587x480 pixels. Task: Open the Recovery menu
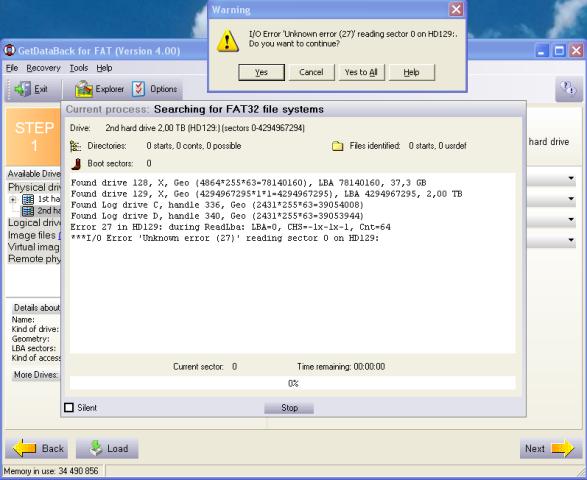click(x=43, y=68)
